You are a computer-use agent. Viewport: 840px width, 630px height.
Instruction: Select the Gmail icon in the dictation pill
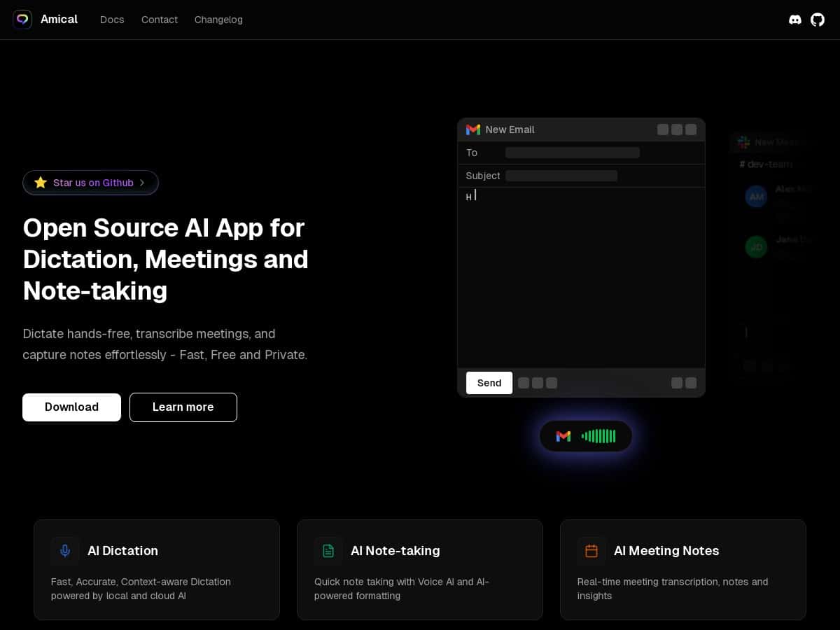pos(563,436)
